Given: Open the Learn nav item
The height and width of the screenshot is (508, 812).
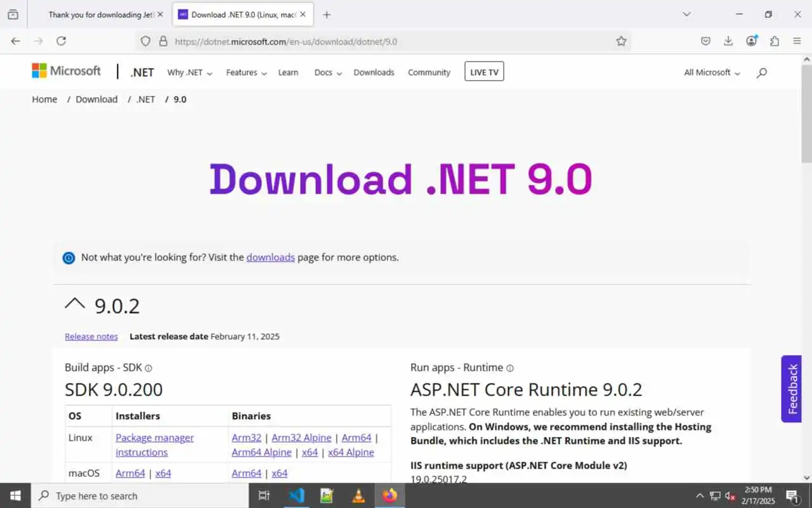Looking at the screenshot, I should coord(288,72).
